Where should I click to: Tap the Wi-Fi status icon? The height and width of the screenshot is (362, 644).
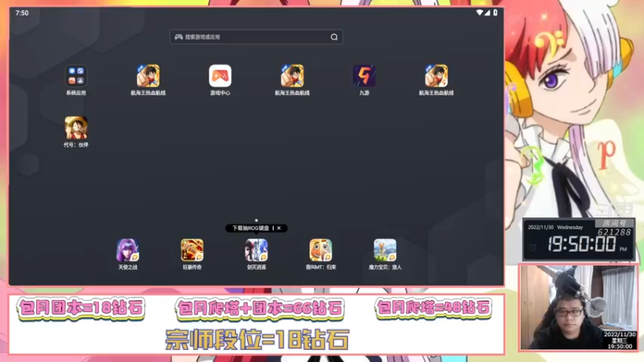click(479, 13)
